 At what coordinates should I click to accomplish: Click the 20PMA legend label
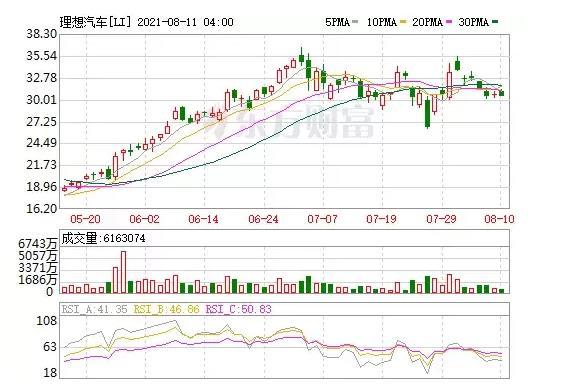427,22
